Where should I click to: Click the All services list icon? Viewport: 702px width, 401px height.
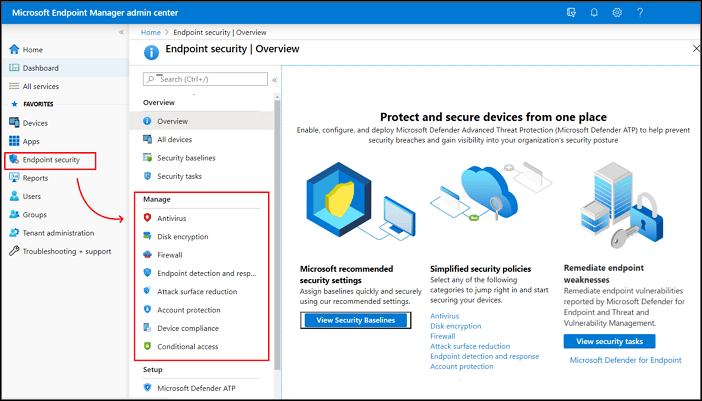pyautogui.click(x=14, y=86)
